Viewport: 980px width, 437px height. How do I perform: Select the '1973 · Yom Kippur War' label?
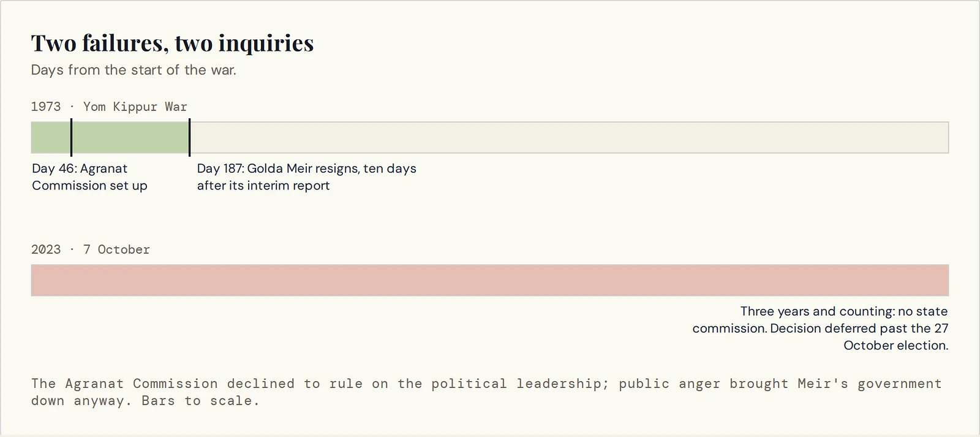click(x=109, y=107)
